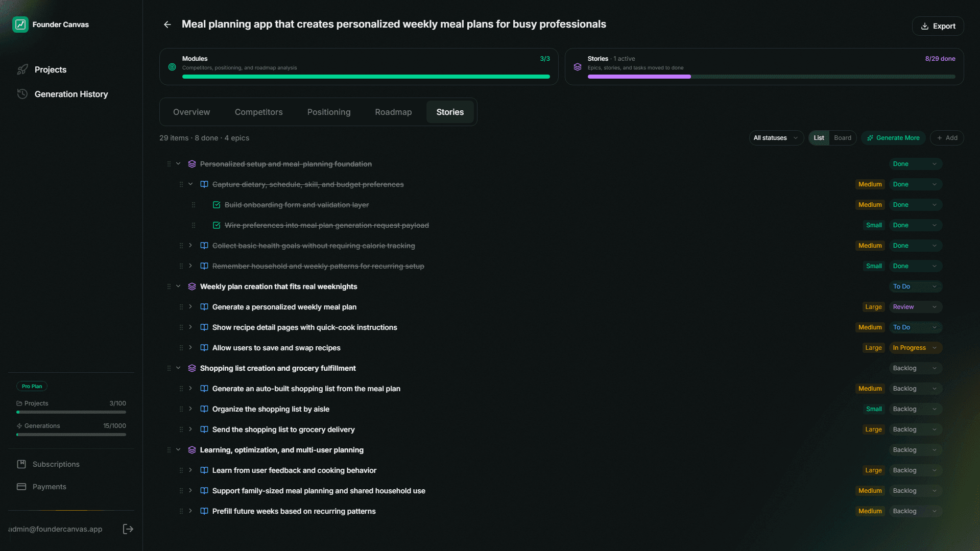Click the Export button
Screen dimensions: 980x551
click(938, 26)
